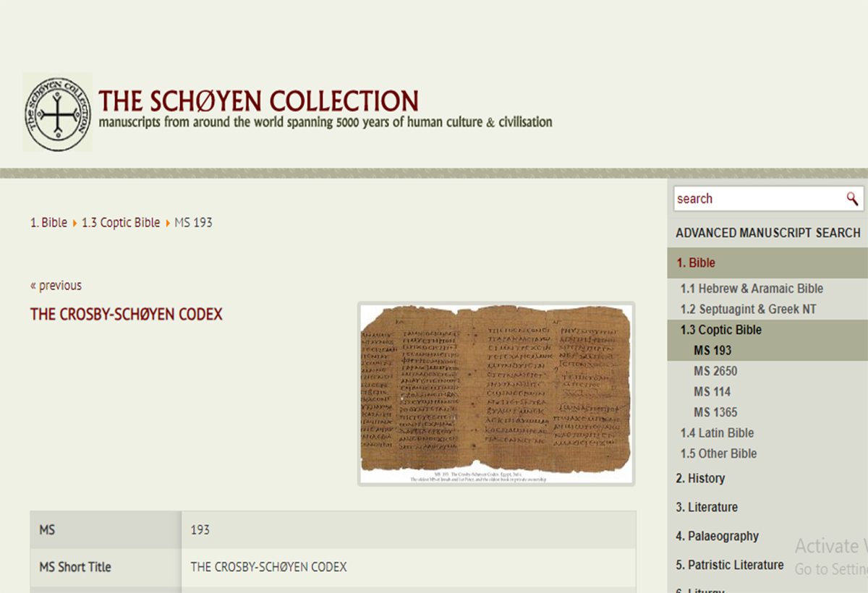
Task: Click the '1. Bible' breadcrumb link
Action: pos(48,223)
